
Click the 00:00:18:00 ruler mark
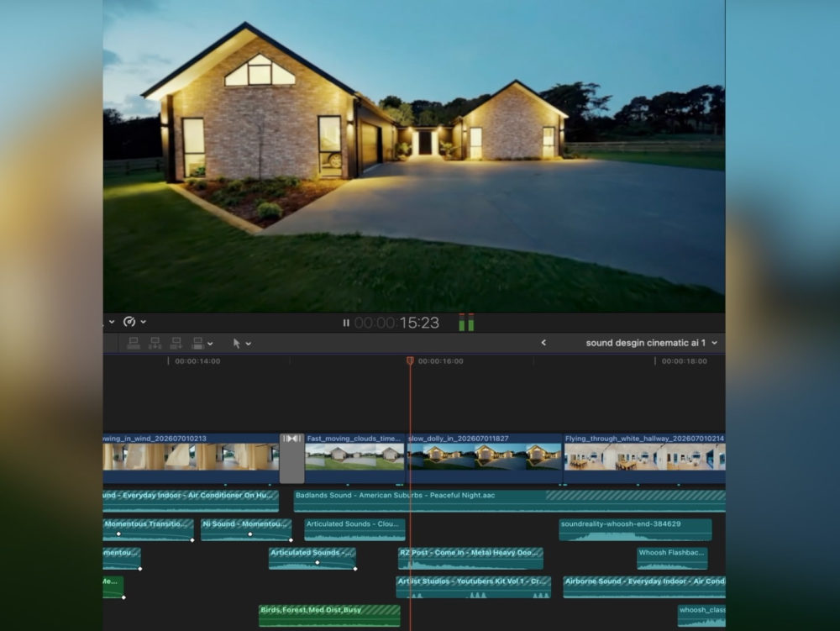click(x=684, y=361)
